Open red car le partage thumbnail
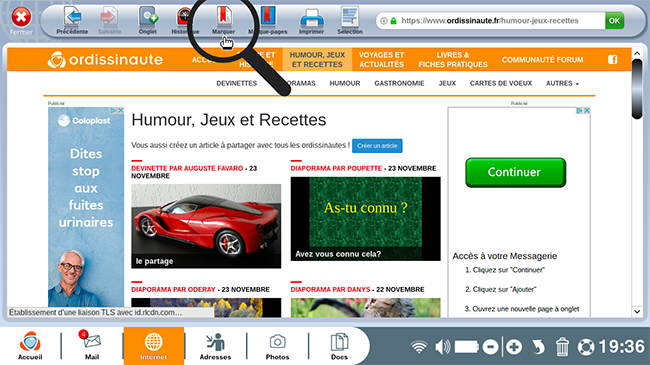 pos(206,226)
